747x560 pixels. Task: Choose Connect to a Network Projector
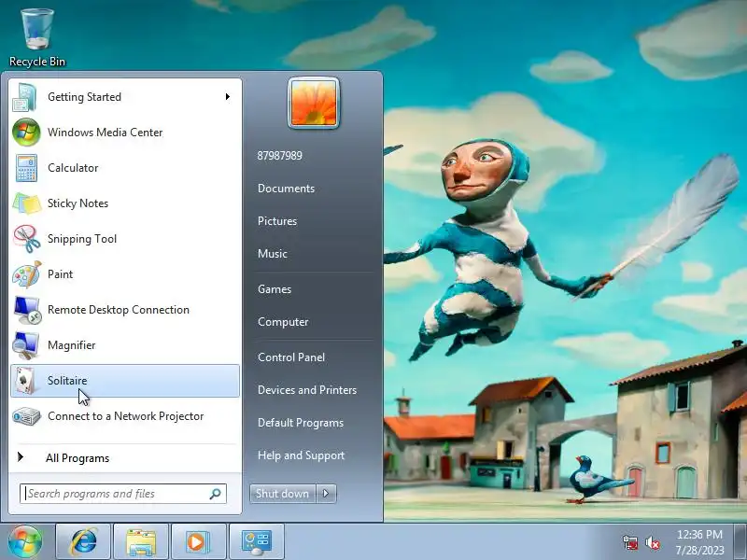pyautogui.click(x=125, y=416)
